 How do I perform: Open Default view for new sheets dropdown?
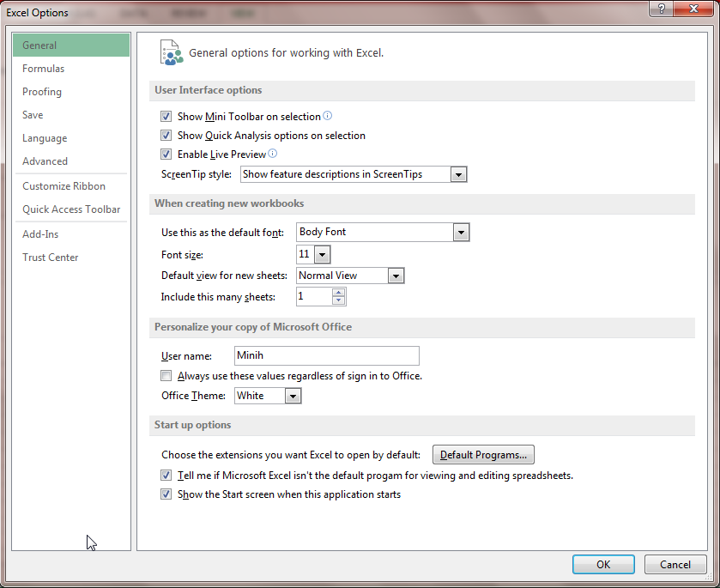click(x=396, y=276)
